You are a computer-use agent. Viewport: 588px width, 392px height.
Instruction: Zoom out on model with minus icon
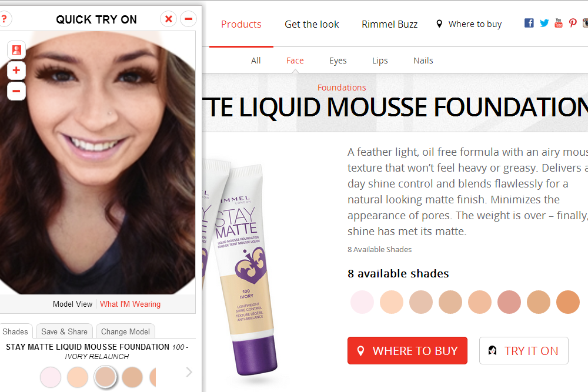tap(16, 91)
